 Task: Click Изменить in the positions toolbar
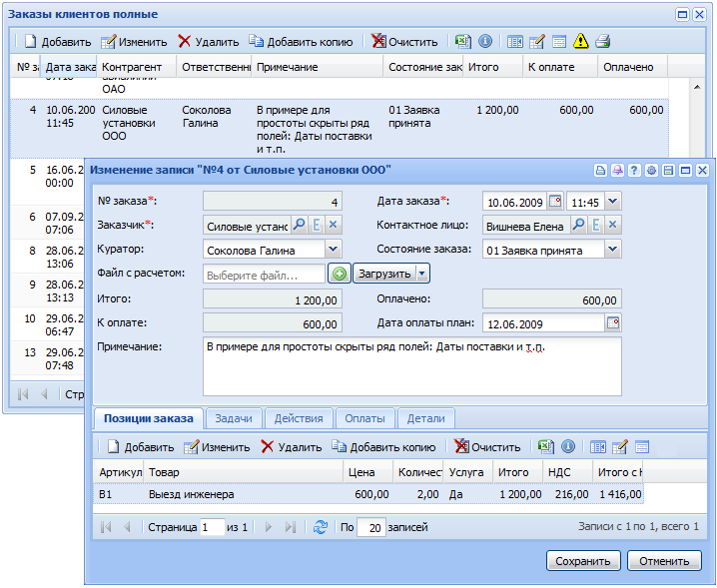coord(217,447)
